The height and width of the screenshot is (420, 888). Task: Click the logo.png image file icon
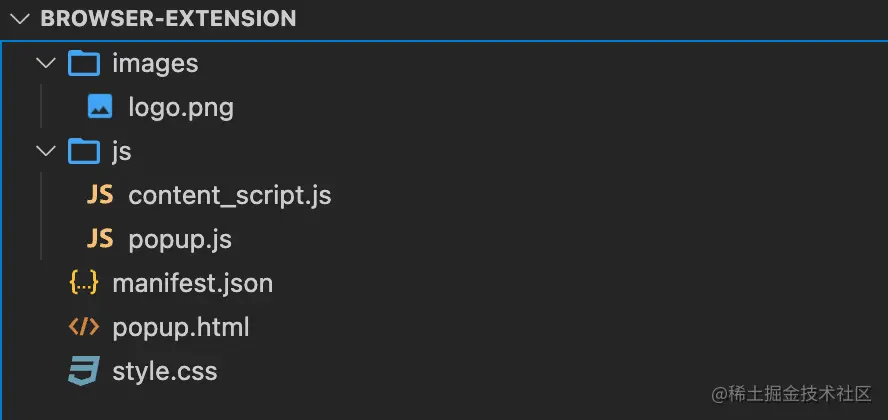(100, 107)
